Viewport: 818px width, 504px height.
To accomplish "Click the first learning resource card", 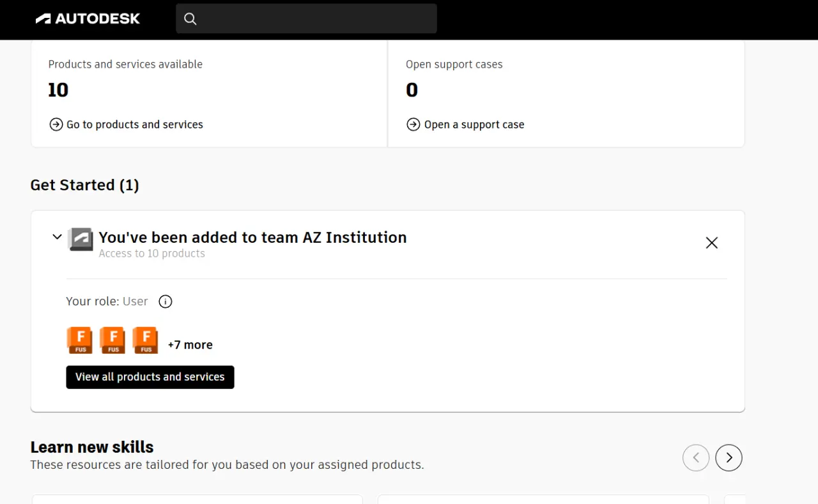I will 197,499.
